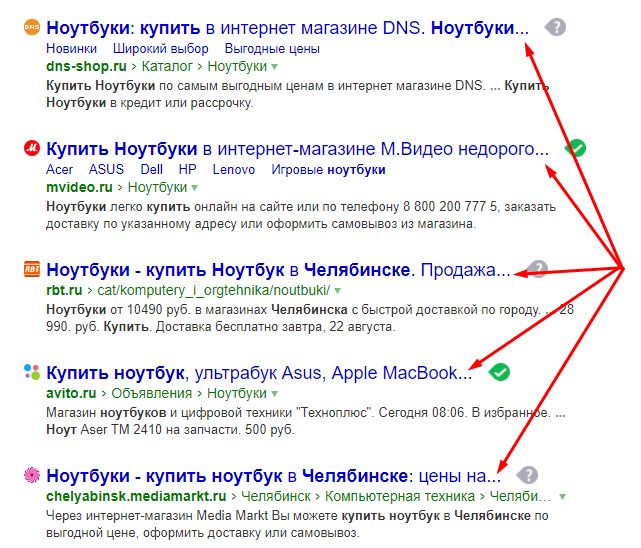Click 'Объявления' breadcrumb under Avito result

click(x=152, y=393)
